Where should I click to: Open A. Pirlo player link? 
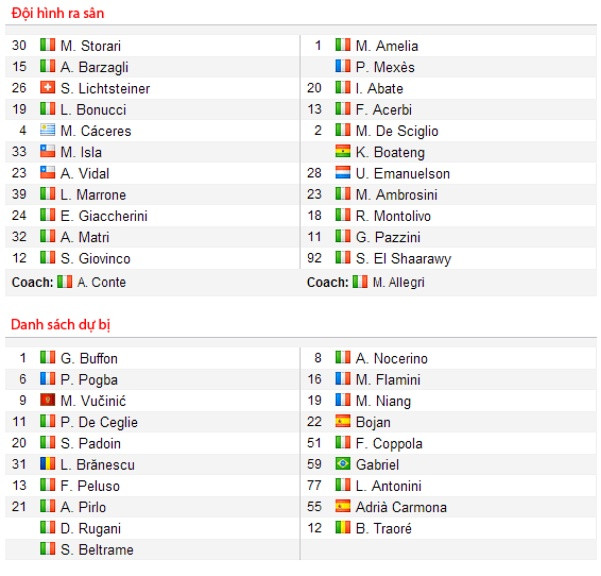82,507
